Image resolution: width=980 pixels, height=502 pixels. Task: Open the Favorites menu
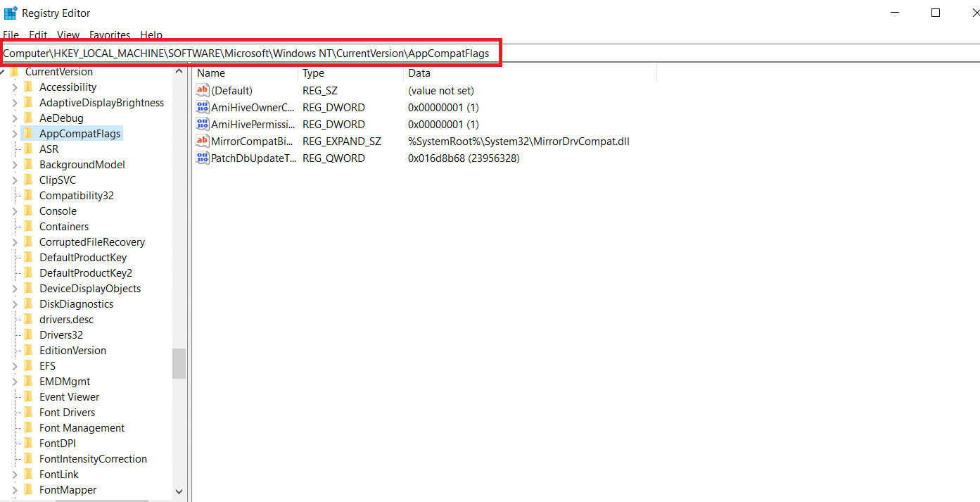[110, 34]
